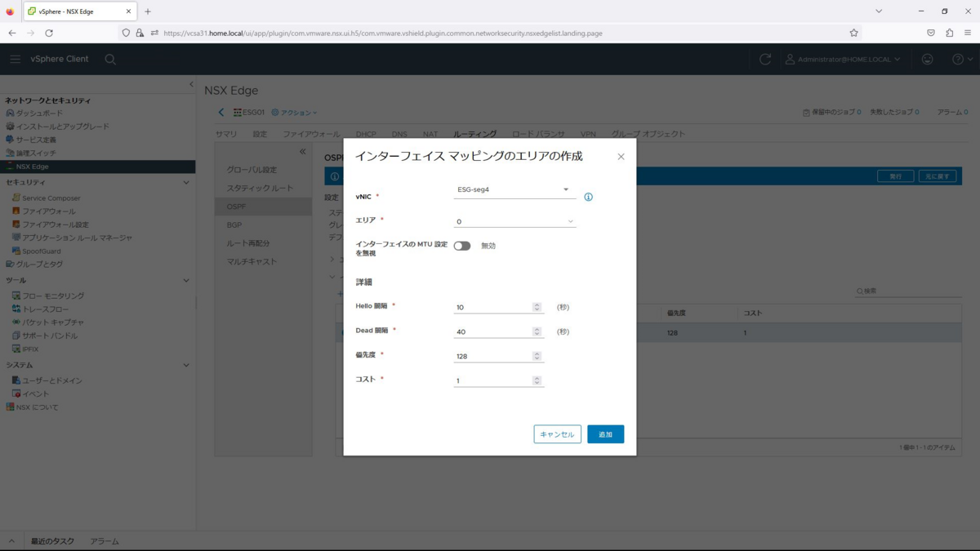
Task: Switch to the ファイアウォール tab
Action: [x=311, y=134]
